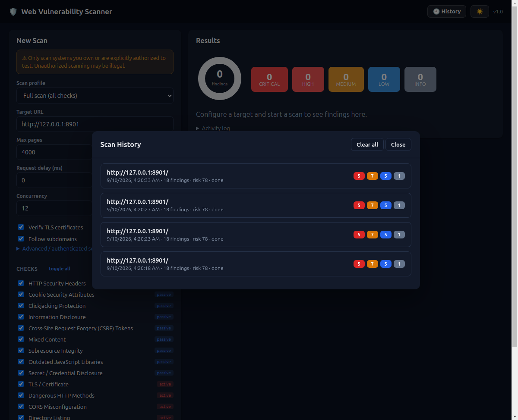Toggle Follow subdomains checkbox
Viewport: 518px width, 420px height.
point(21,239)
